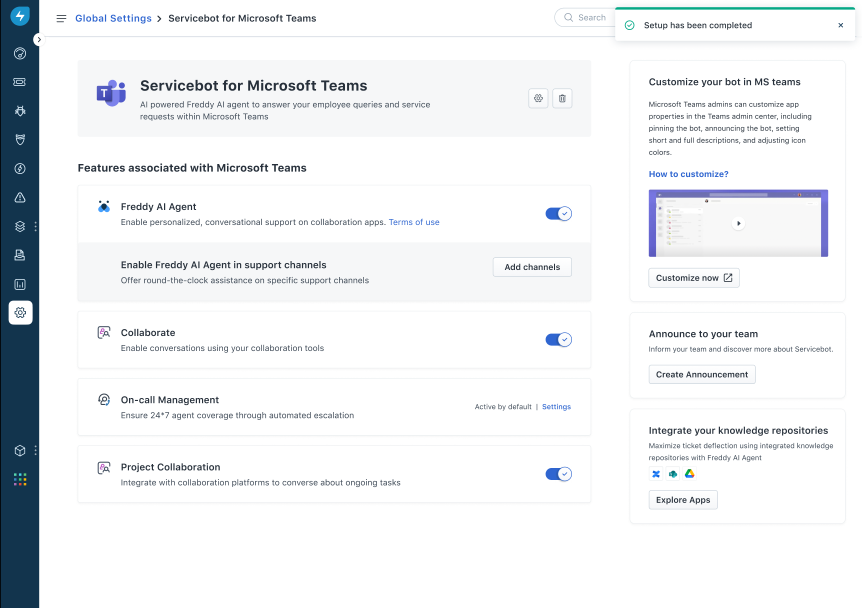Click the Confluence knowledge repository icon
The height and width of the screenshot is (608, 862).
(x=656, y=474)
